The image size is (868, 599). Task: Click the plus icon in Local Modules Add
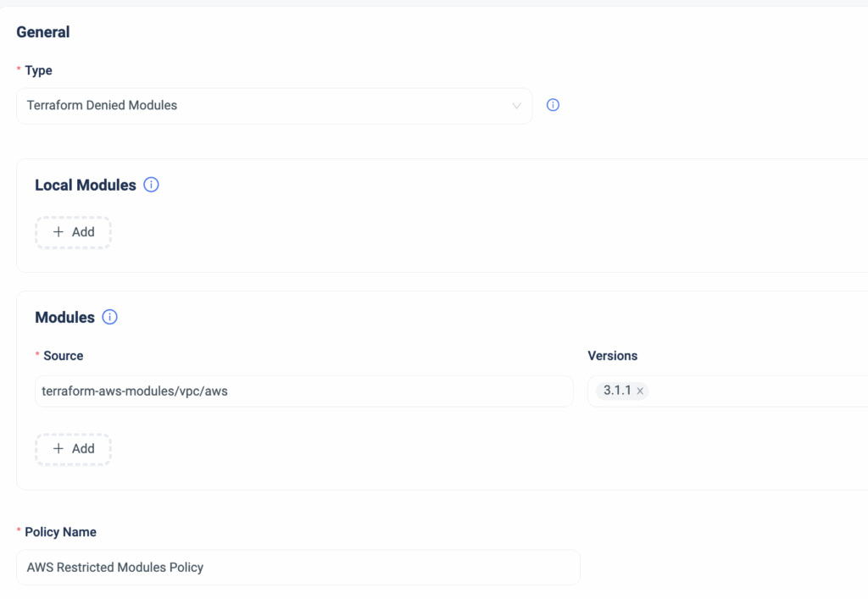coord(58,232)
